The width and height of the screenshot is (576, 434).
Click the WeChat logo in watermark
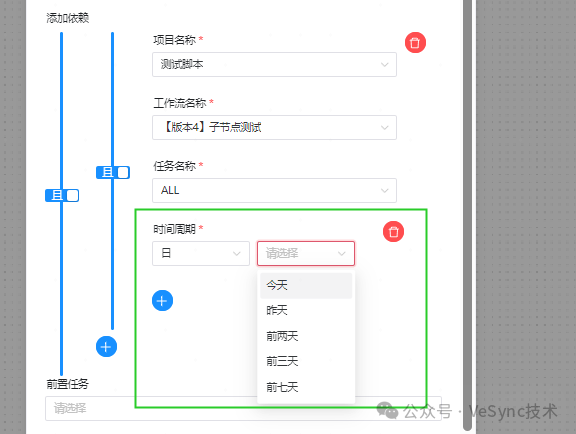(x=387, y=410)
